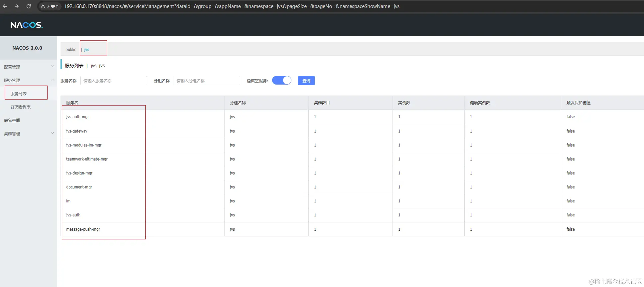Click the 服务列表 | jvs jvs page heading
This screenshot has height=287, width=644.
tap(85, 66)
